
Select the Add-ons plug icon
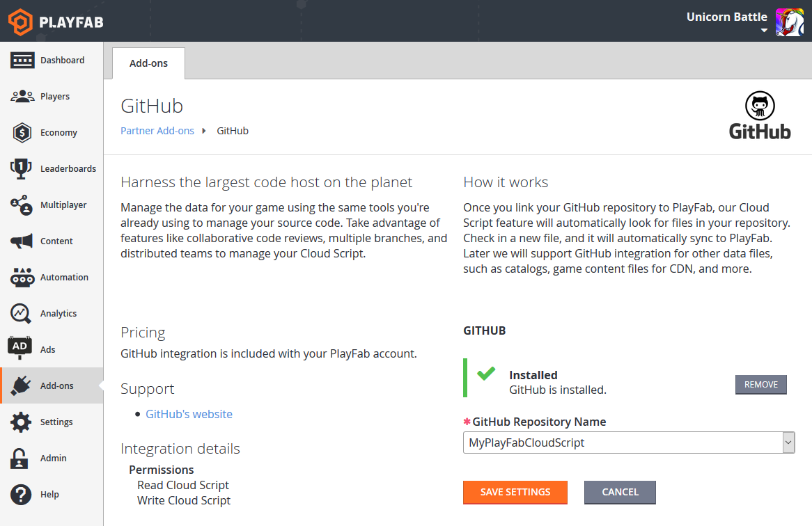point(21,386)
